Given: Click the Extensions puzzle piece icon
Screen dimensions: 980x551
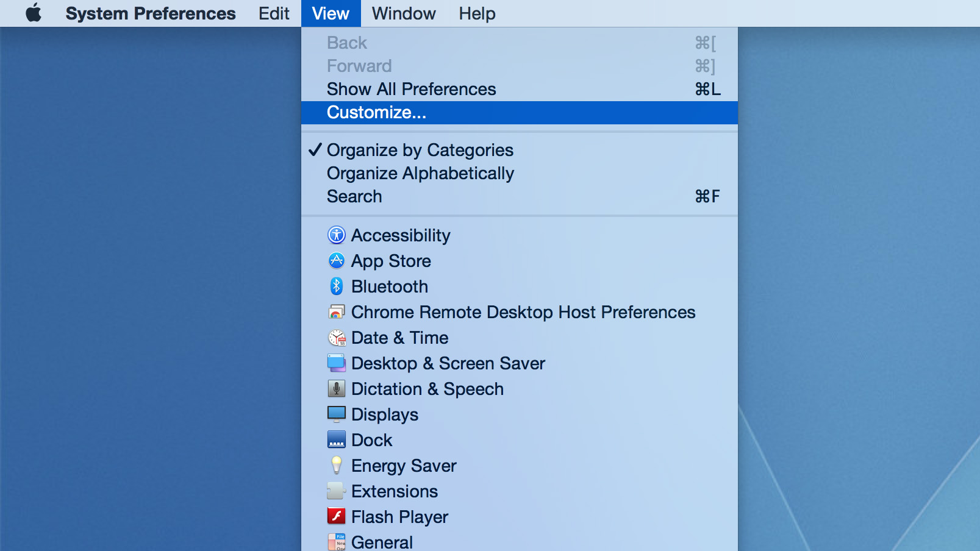Looking at the screenshot, I should coord(337,491).
